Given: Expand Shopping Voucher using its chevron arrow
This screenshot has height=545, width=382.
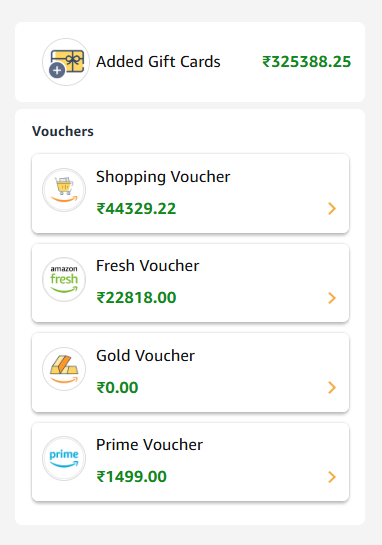Looking at the screenshot, I should [x=332, y=209].
